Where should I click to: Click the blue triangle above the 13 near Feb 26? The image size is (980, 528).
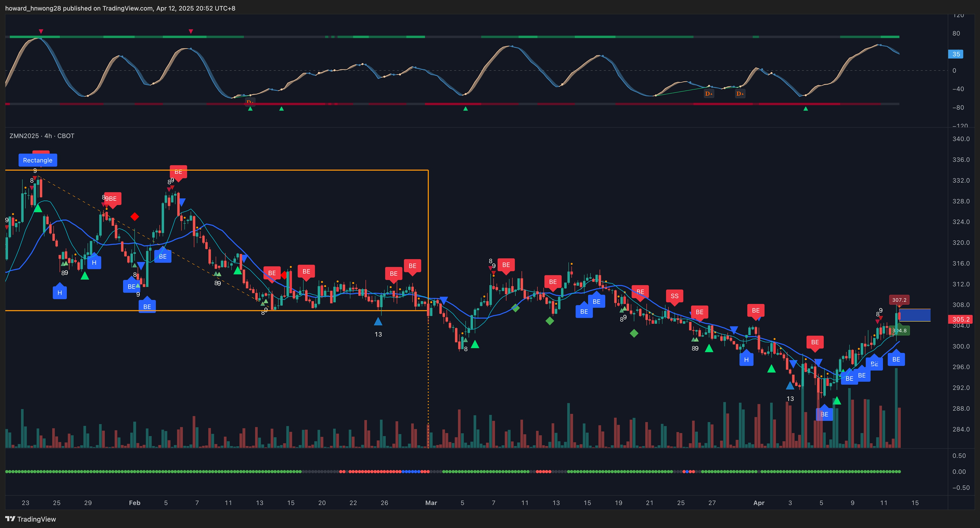tap(378, 322)
